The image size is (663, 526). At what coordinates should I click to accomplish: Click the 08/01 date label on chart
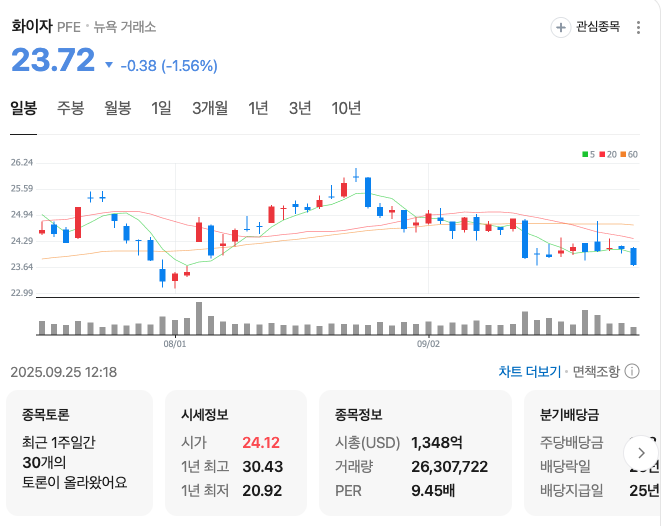pos(175,344)
